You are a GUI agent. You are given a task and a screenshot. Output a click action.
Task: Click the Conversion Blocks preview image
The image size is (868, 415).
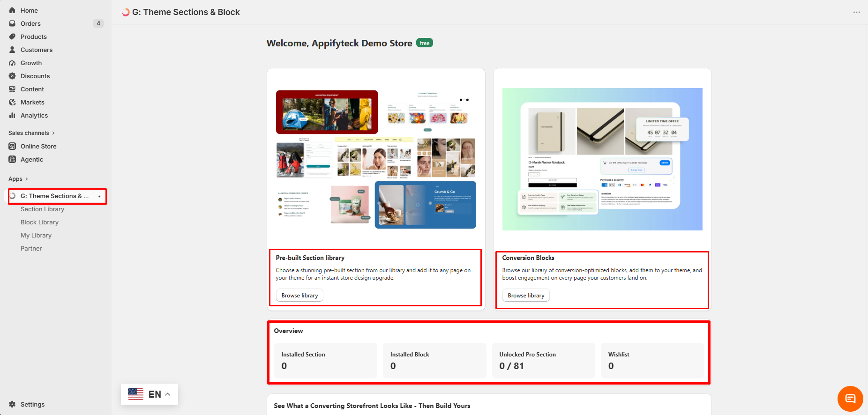[x=602, y=159]
